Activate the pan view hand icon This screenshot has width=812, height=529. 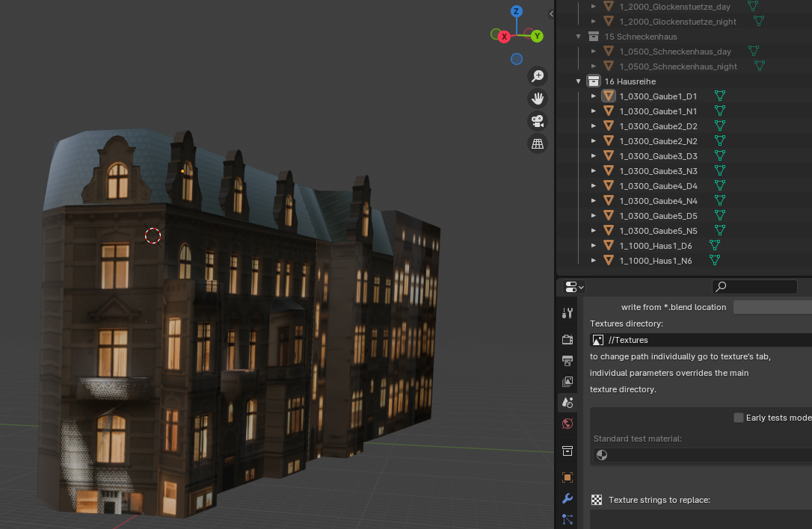click(537, 99)
